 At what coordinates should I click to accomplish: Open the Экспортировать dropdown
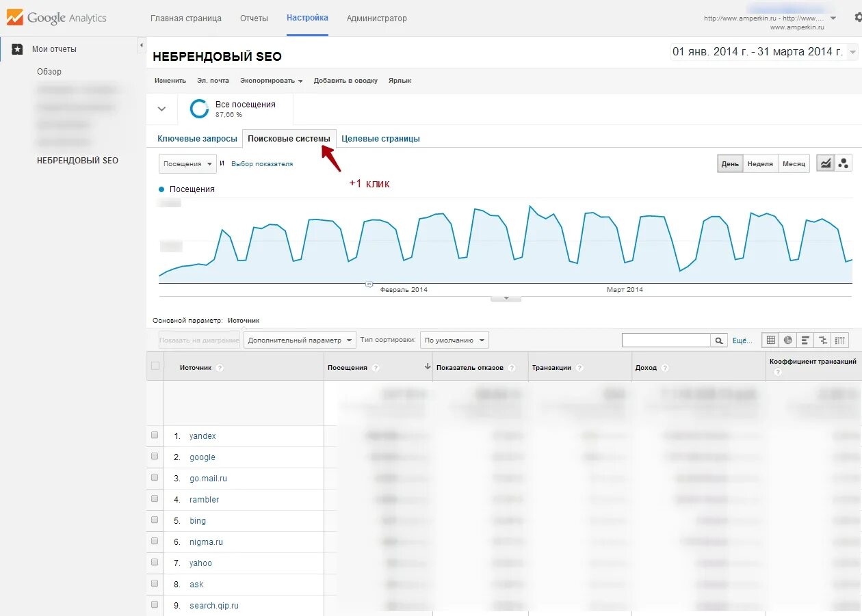pyautogui.click(x=271, y=81)
